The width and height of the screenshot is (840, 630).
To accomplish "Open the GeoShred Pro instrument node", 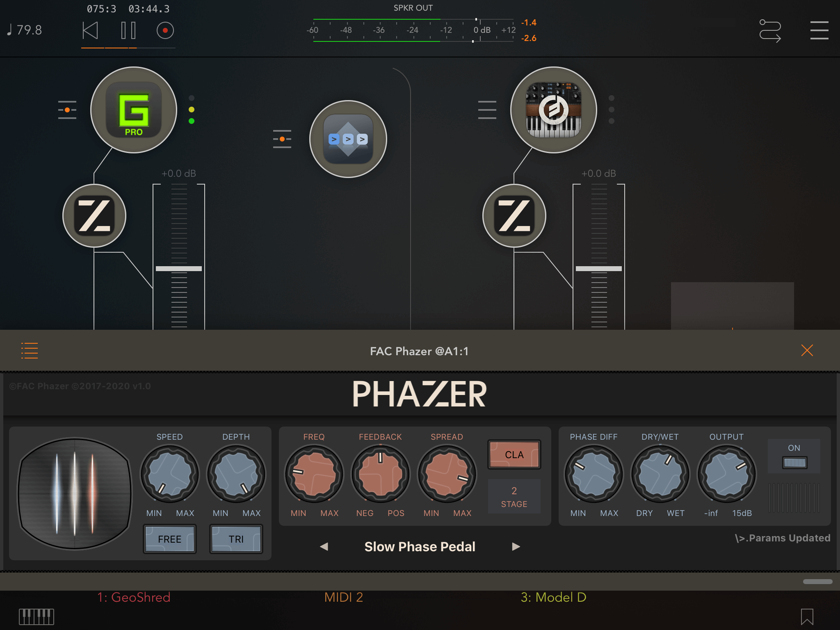I will pyautogui.click(x=134, y=110).
